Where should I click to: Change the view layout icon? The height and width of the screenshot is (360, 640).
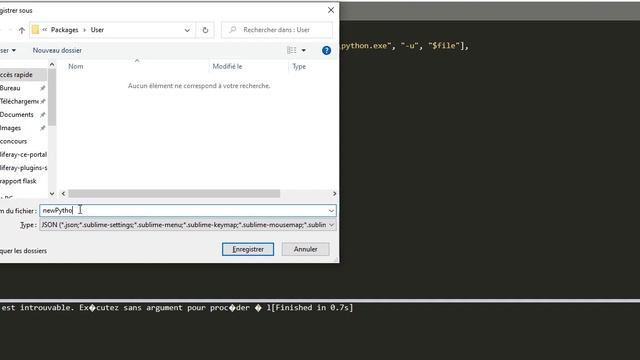[x=291, y=50]
